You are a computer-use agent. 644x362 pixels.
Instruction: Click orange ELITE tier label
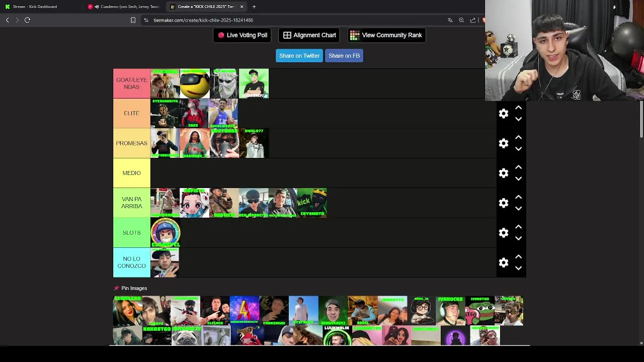coord(132,113)
